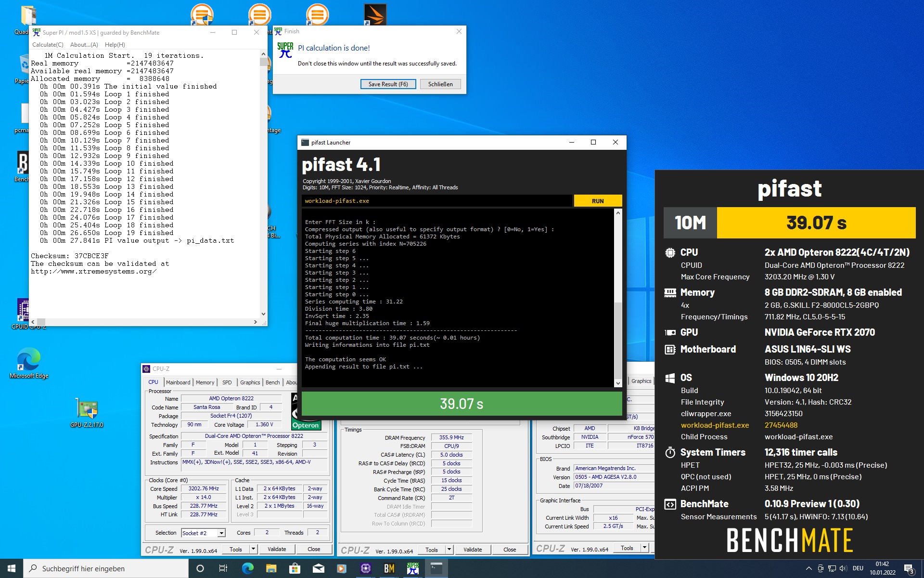Open CPU-Z taskbar icon
Screen dimensions: 924x578
[365, 568]
